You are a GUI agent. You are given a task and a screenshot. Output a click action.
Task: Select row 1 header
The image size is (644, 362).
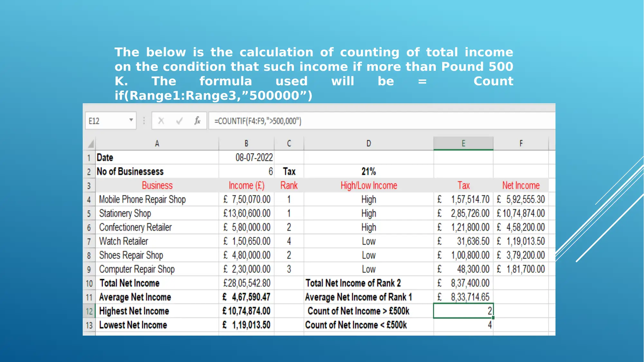pos(89,158)
